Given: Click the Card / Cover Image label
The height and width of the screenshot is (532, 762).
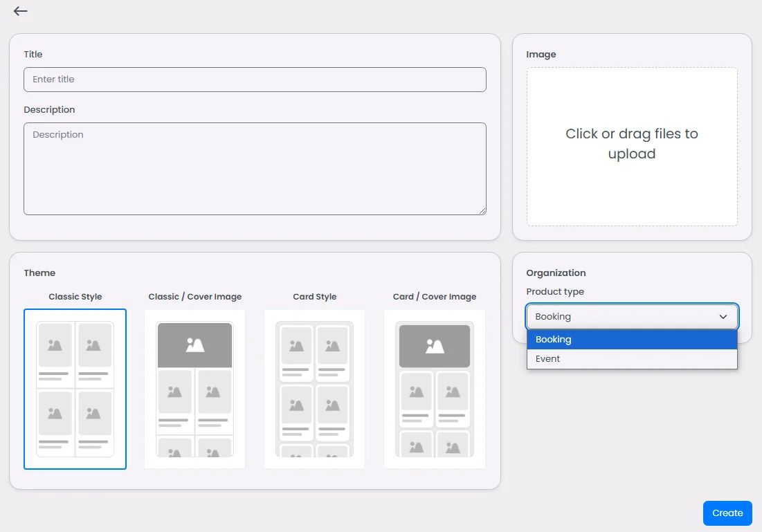Looking at the screenshot, I should tap(435, 297).
